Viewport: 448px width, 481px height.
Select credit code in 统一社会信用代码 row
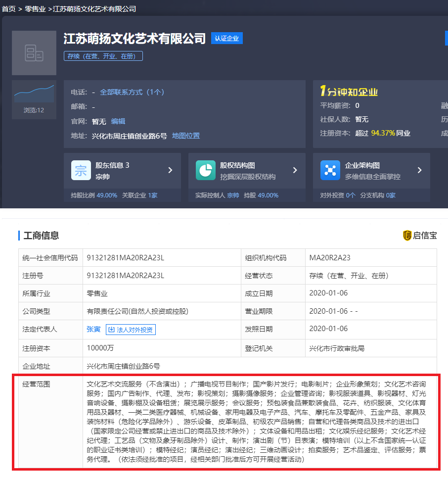[x=125, y=258]
